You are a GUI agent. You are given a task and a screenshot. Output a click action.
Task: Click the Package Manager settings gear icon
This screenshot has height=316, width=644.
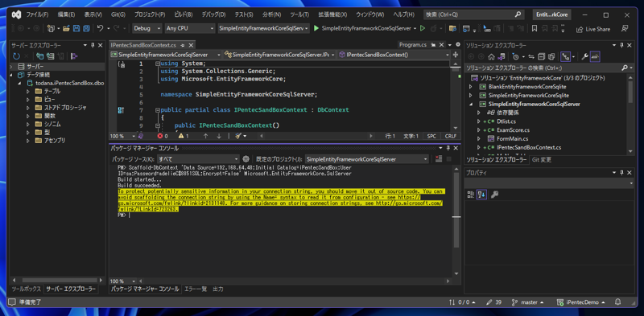coord(246,159)
